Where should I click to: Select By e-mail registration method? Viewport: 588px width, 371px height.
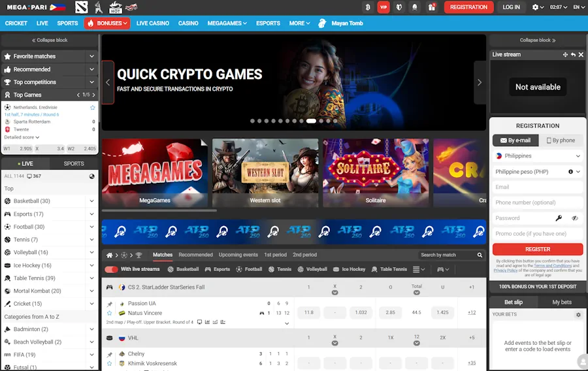pos(515,140)
